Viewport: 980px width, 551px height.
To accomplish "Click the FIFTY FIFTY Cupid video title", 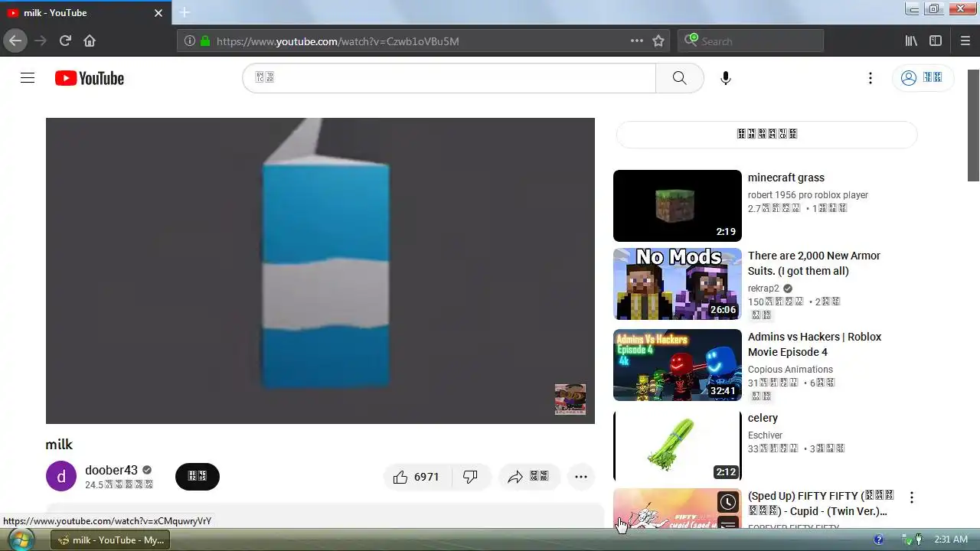I will click(821, 504).
